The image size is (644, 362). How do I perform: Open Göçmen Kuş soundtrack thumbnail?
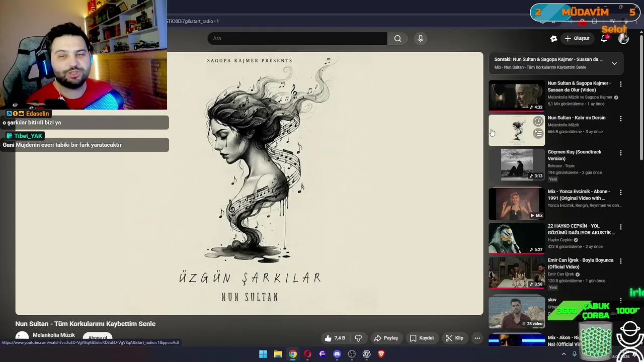[x=517, y=164]
